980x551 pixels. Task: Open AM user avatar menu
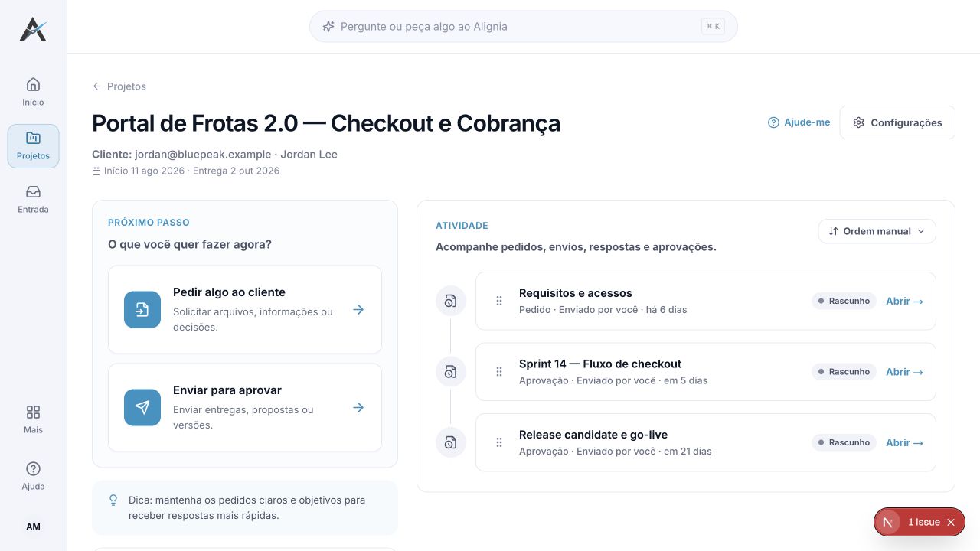tap(33, 527)
